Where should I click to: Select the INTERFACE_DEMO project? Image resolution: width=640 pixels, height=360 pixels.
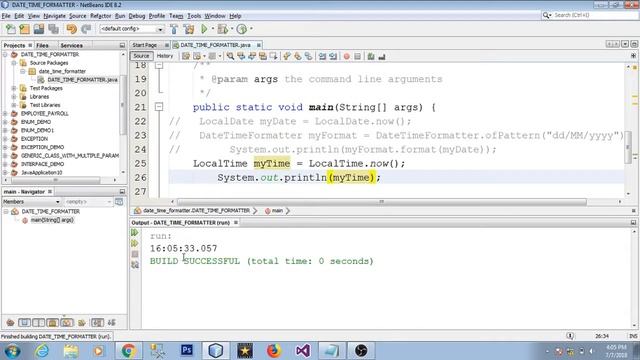42,164
